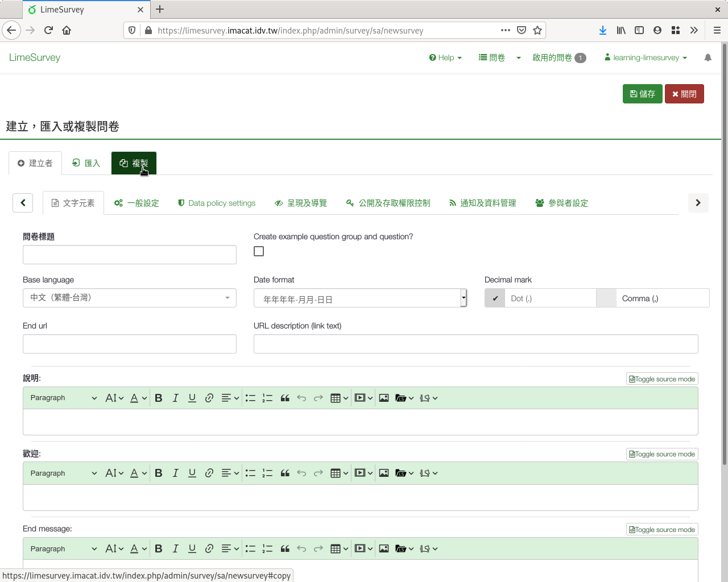Open the notifications bell icon
728x582 pixels.
pos(708,57)
